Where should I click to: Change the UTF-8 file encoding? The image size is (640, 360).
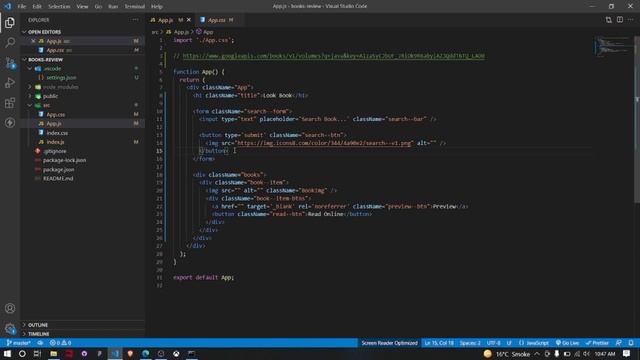click(493, 343)
